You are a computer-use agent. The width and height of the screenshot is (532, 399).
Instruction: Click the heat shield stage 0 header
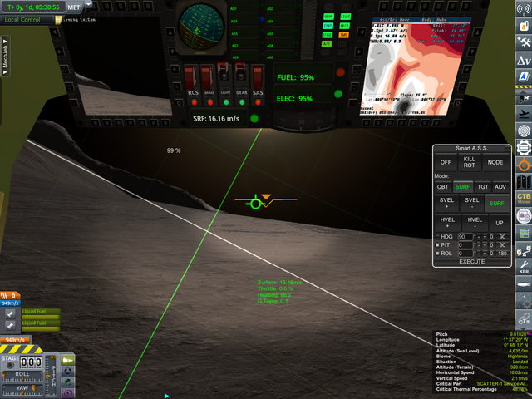pyautogui.click(x=10, y=296)
